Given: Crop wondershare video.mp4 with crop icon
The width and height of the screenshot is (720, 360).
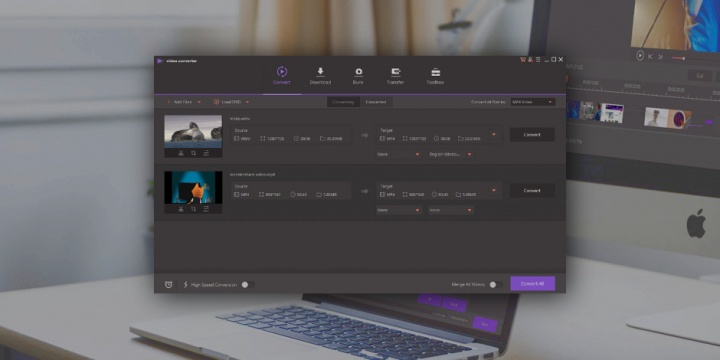Looking at the screenshot, I should point(193,209).
